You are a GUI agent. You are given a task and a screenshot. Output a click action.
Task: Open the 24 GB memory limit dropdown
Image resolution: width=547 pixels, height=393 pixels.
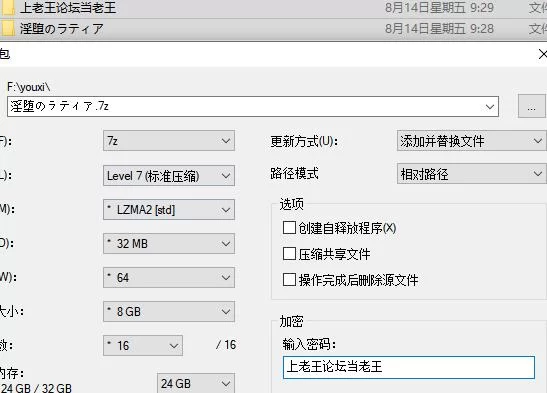196,383
